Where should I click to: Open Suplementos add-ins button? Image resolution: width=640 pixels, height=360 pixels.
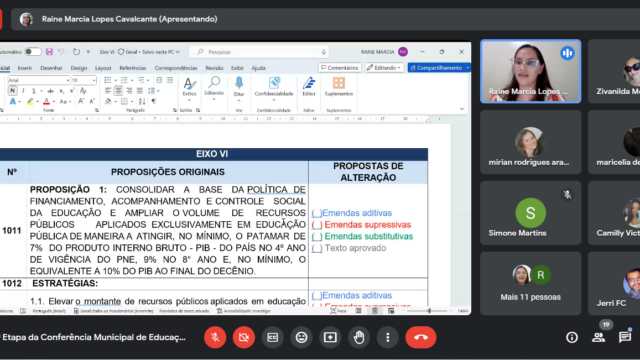(339, 86)
